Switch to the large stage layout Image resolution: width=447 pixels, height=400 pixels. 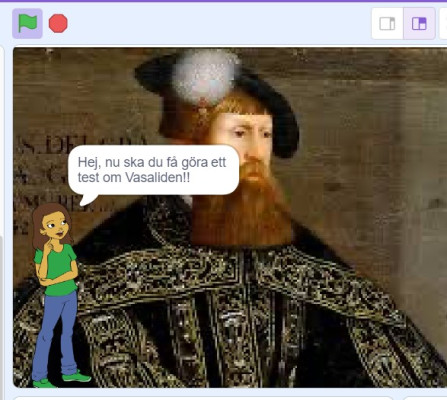click(x=419, y=24)
